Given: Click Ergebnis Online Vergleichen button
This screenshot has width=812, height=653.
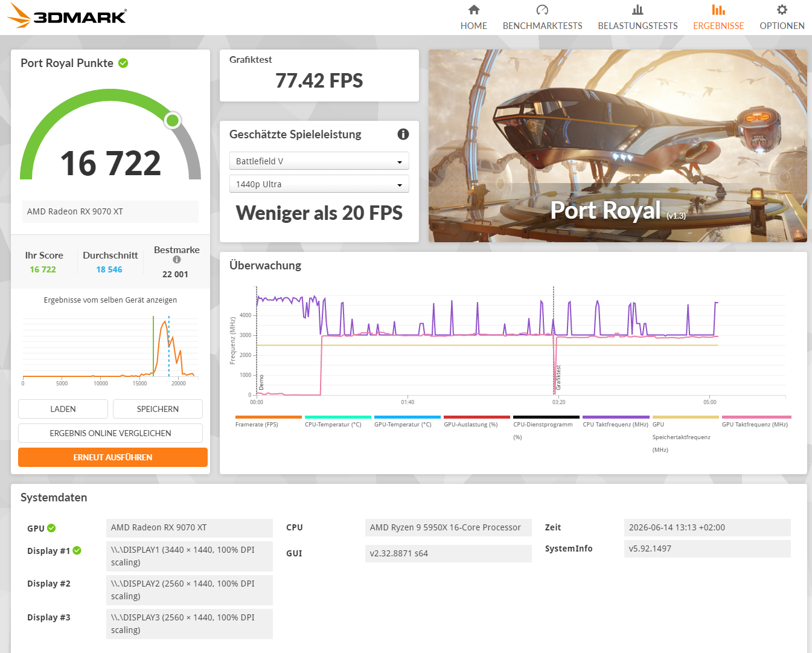Looking at the screenshot, I should [x=110, y=433].
